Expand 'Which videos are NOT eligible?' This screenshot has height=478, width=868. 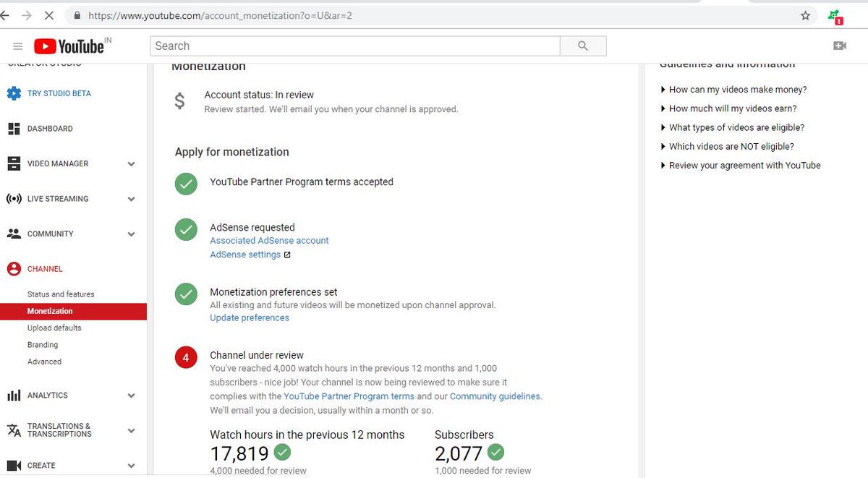pyautogui.click(x=727, y=146)
